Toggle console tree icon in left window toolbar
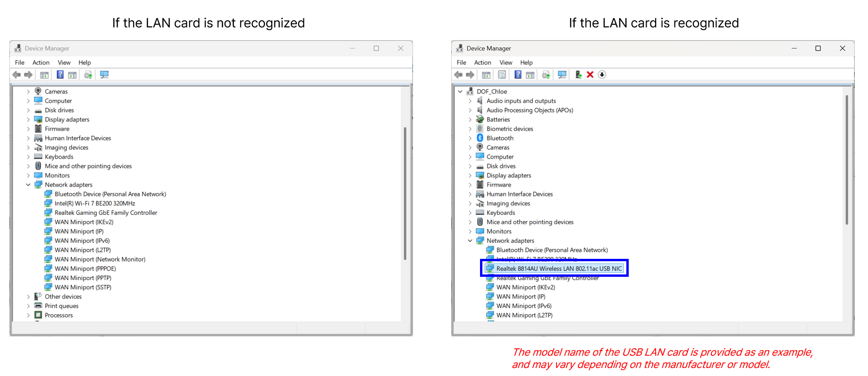Image resolution: width=868 pixels, height=376 pixels. 44,75
